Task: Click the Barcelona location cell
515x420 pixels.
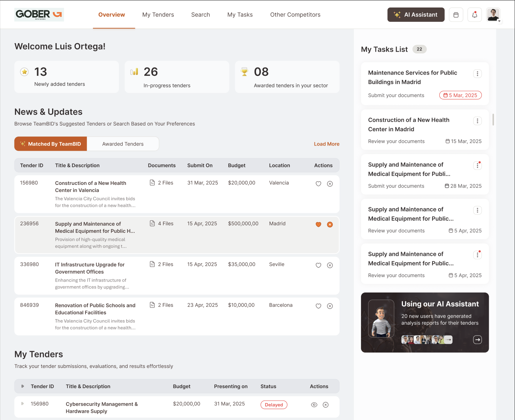Action: [280, 305]
